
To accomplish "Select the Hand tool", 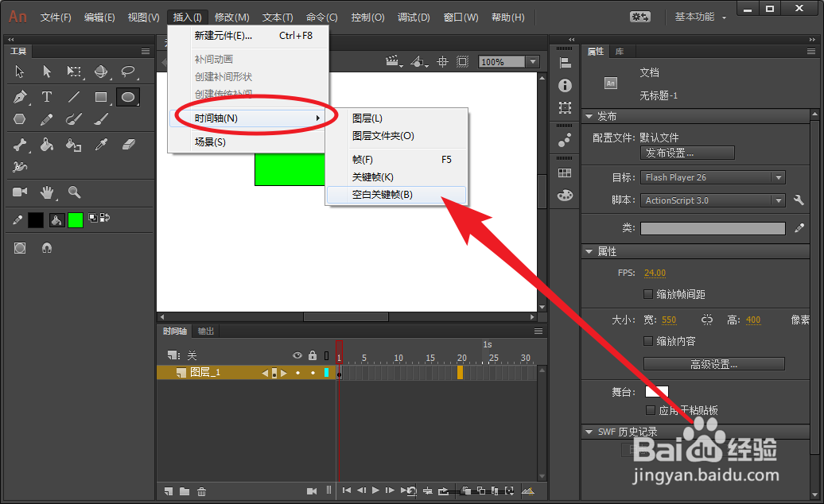I will coord(46,192).
